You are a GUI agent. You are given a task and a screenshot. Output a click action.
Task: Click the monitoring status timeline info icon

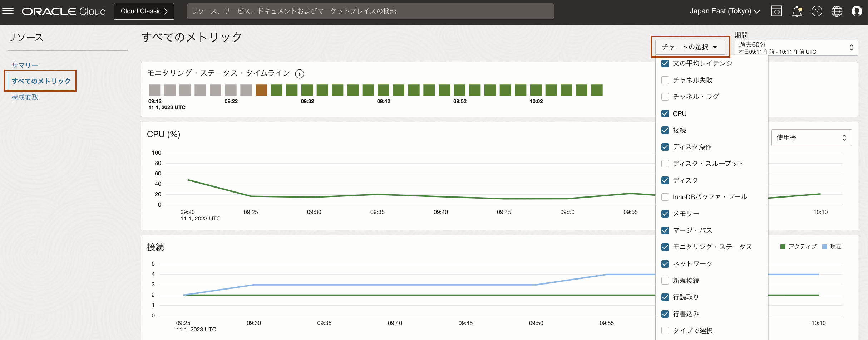point(299,74)
